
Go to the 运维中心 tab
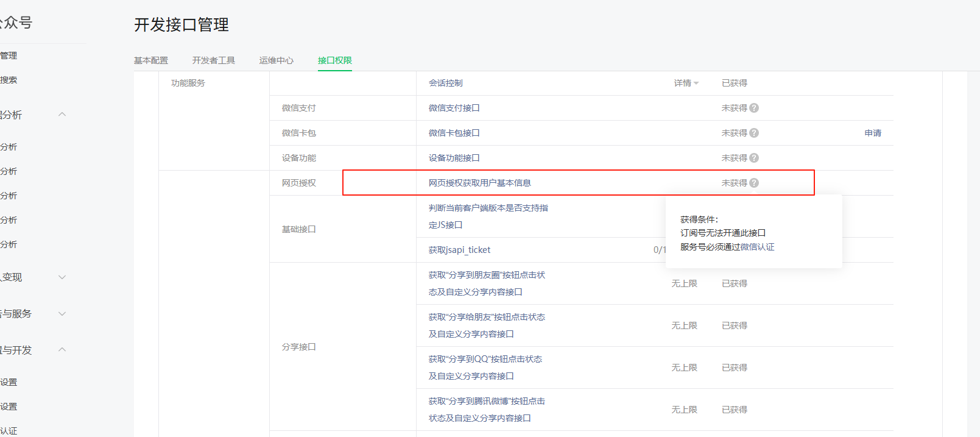click(277, 60)
